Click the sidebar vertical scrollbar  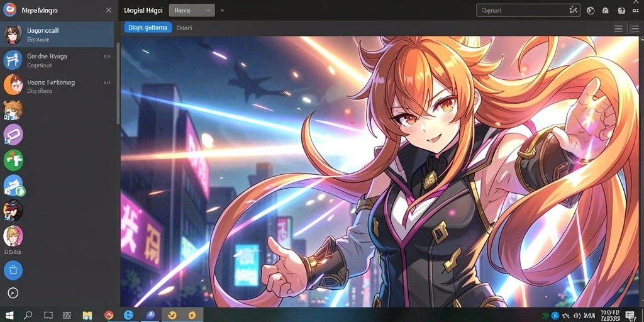pyautogui.click(x=118, y=82)
